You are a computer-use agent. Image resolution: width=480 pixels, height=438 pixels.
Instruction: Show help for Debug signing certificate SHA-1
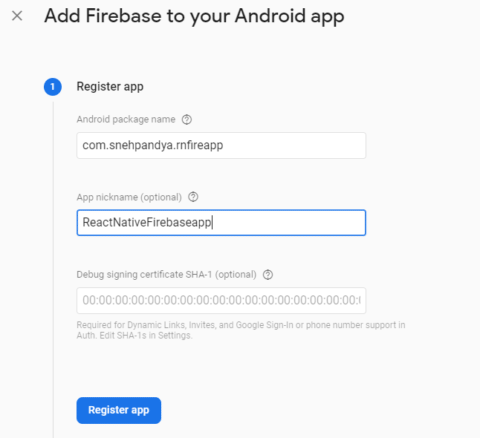268,275
